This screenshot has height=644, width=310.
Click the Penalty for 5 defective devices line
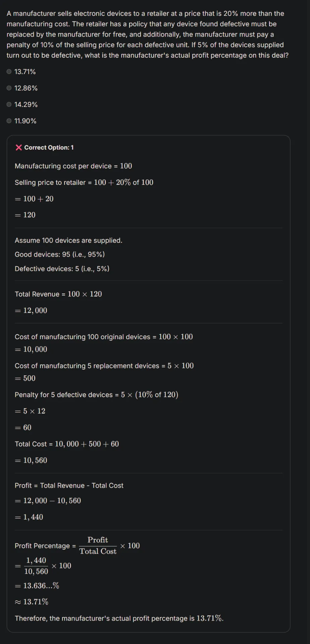pyautogui.click(x=97, y=395)
